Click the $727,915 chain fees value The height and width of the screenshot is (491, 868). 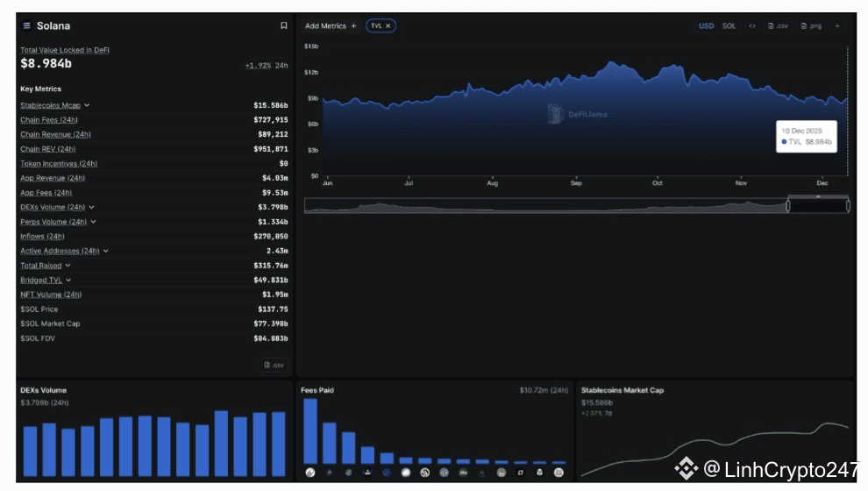[271, 119]
